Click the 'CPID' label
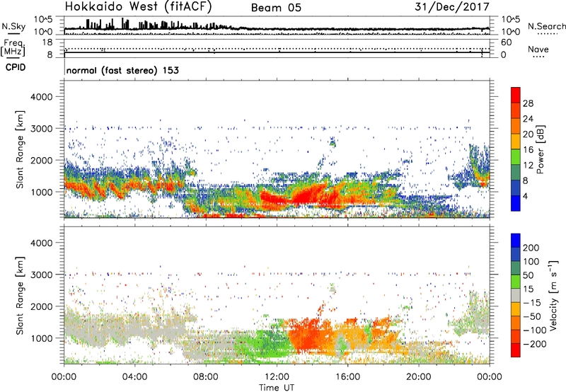 pyautogui.click(x=16, y=67)
